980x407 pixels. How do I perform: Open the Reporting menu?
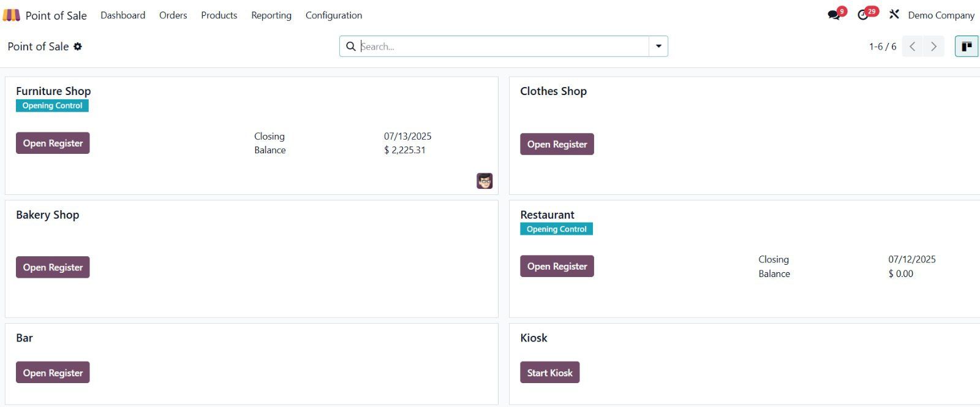271,15
